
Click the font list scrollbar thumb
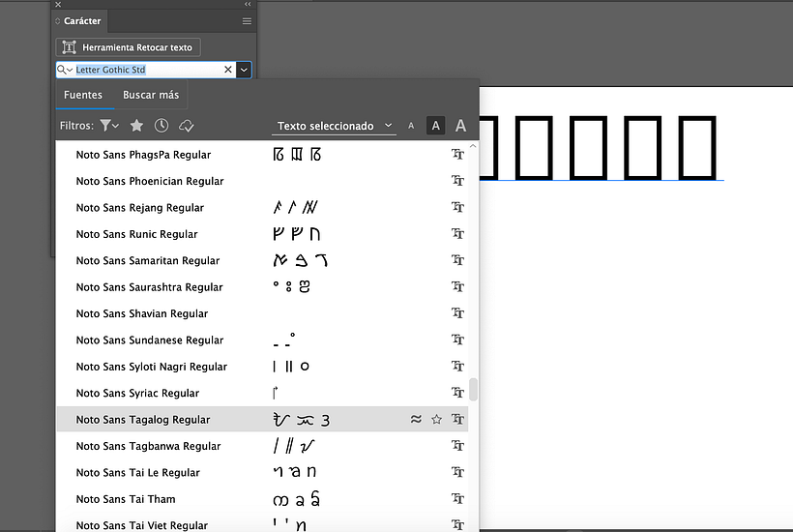[x=473, y=389]
